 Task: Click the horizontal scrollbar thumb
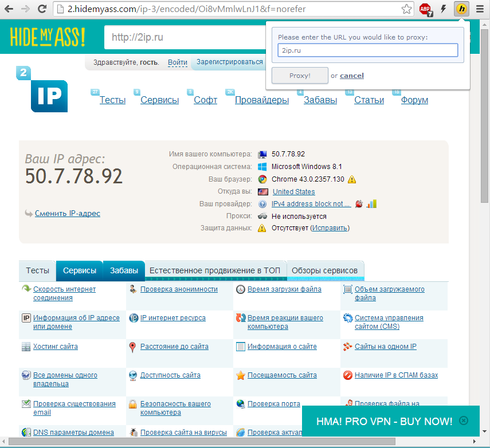tap(202, 442)
